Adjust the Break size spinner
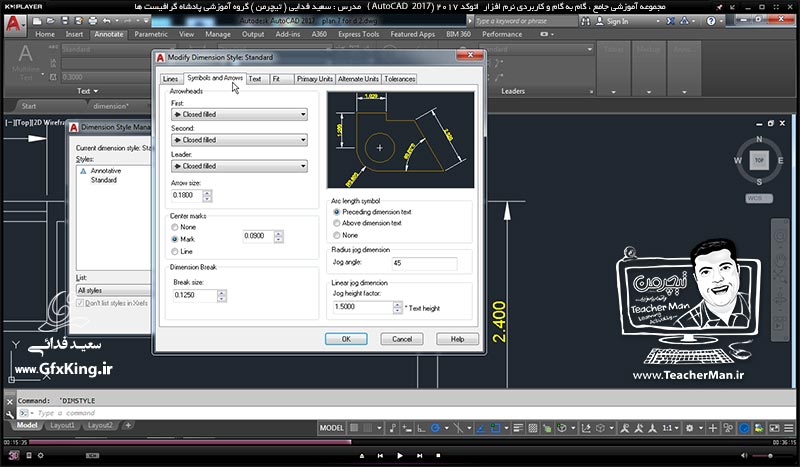Image resolution: width=800 pixels, height=467 pixels. 221,296
